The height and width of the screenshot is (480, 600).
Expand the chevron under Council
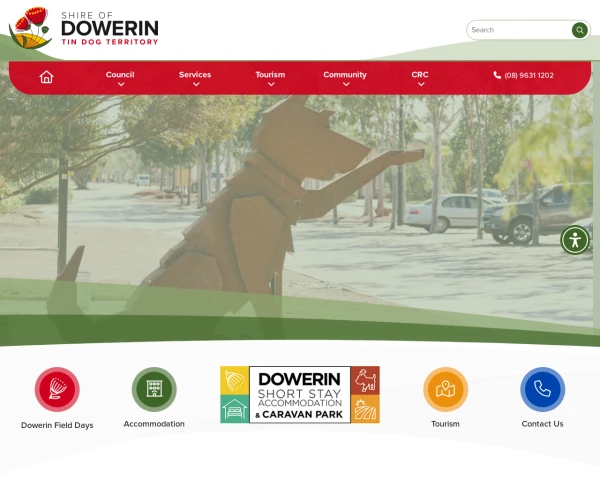coord(121,84)
